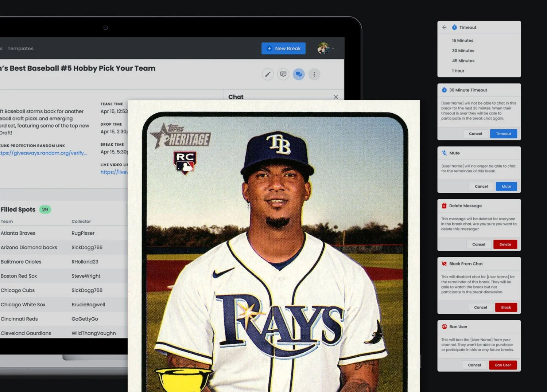
Task: Select the Balitmore Orioles team cell
Action: pyautogui.click(x=21, y=262)
